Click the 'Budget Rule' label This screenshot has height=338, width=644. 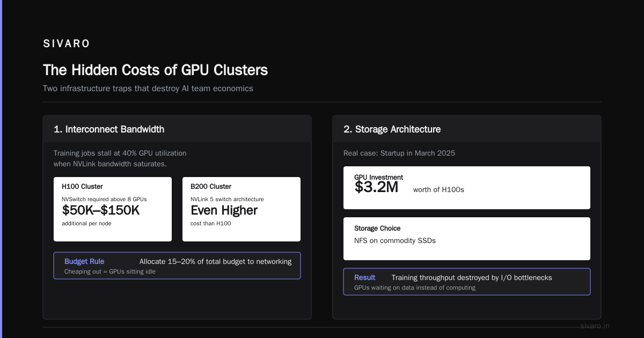pos(84,262)
